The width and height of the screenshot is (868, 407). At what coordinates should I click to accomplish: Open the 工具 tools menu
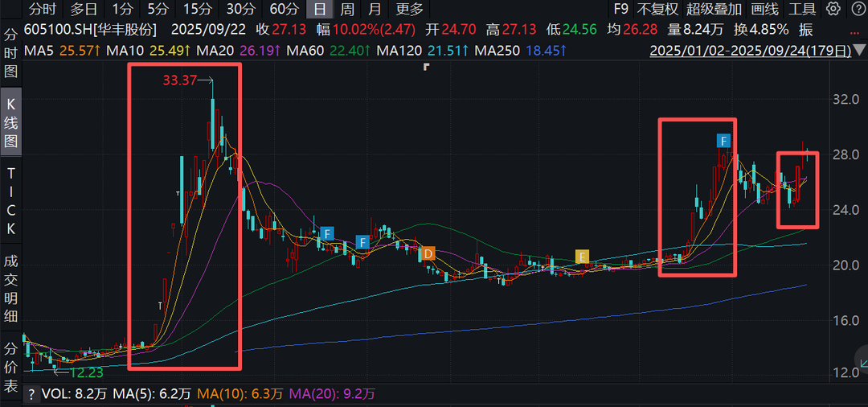pyautogui.click(x=802, y=10)
